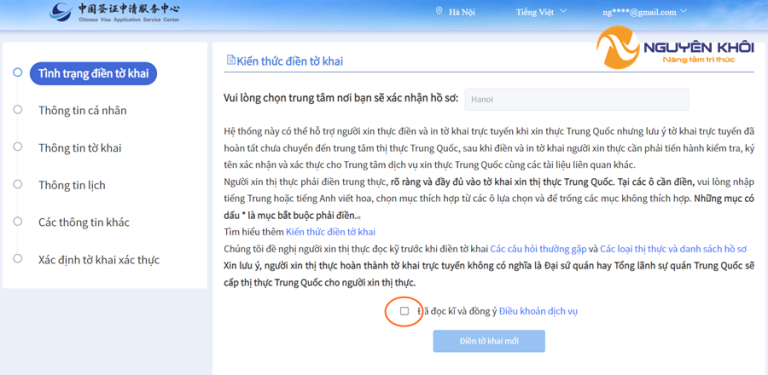Click the Hanoi center selection field

click(x=576, y=99)
